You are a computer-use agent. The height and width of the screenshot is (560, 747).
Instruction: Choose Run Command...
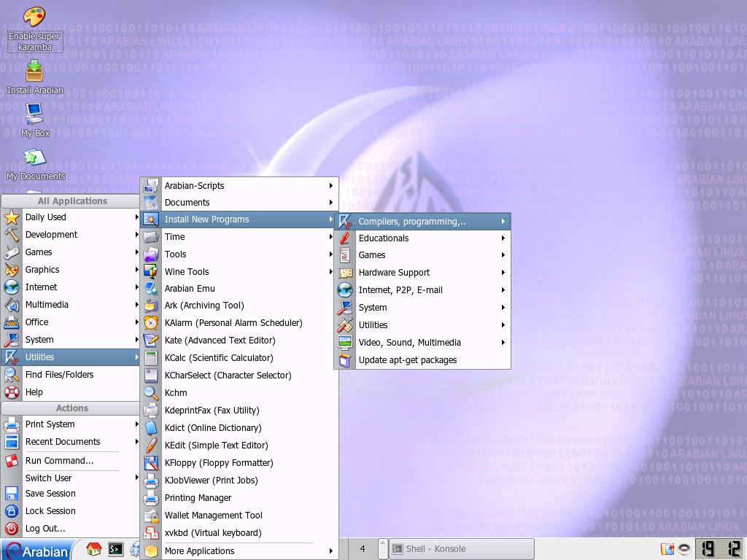point(71,461)
